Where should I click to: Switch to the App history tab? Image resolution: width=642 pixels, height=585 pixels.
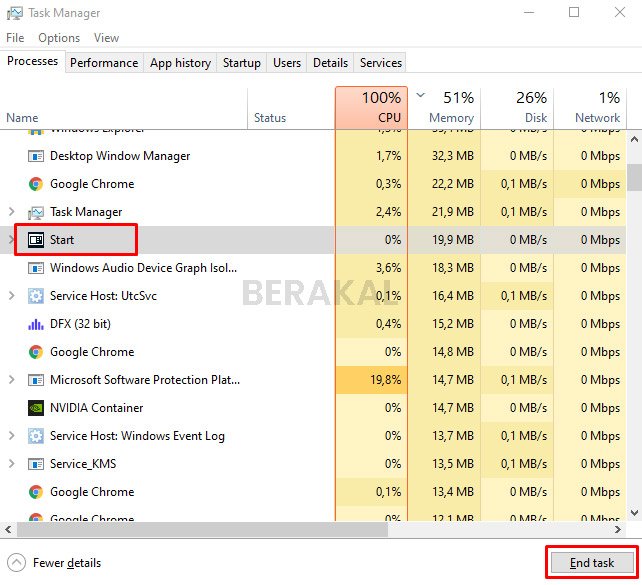pyautogui.click(x=180, y=63)
